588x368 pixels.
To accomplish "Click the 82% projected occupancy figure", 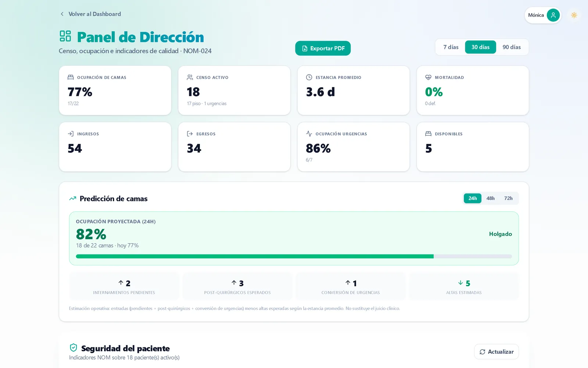I will (x=91, y=234).
